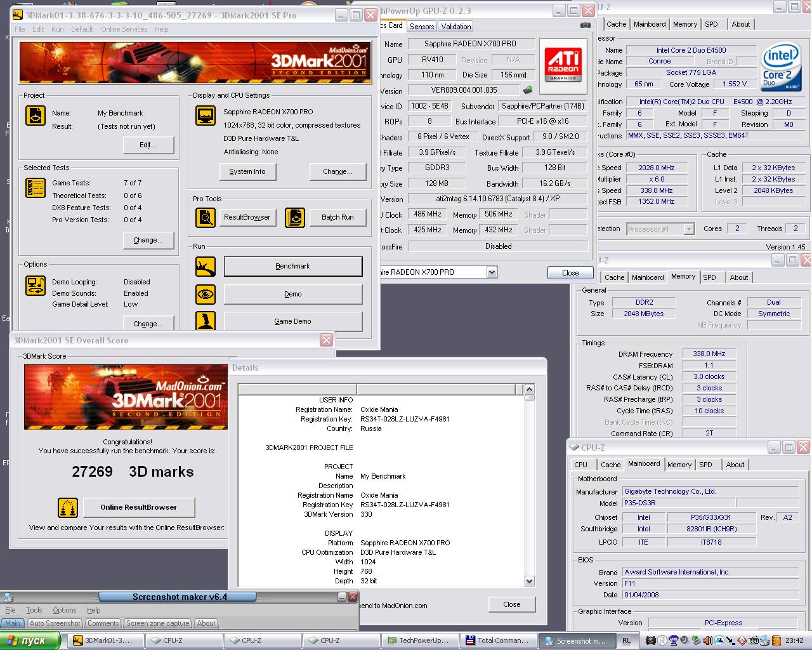
Task: Click the joystick icon beside Game Demo button
Action: pos(206,321)
